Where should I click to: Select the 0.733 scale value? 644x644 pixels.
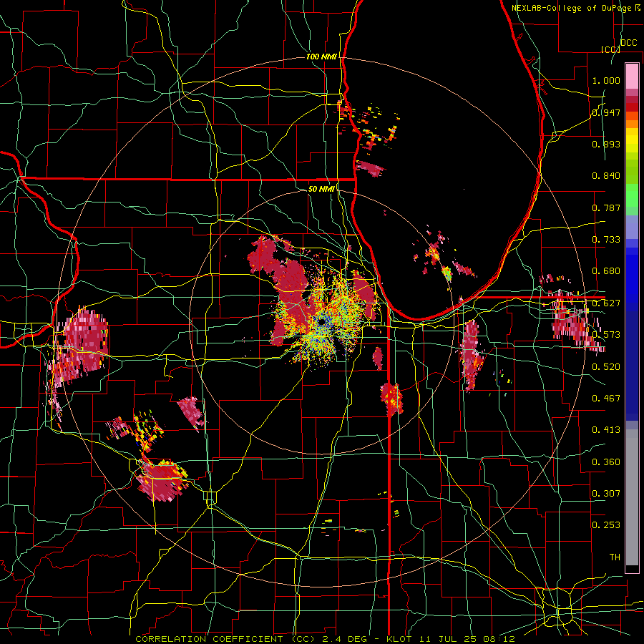(x=606, y=240)
